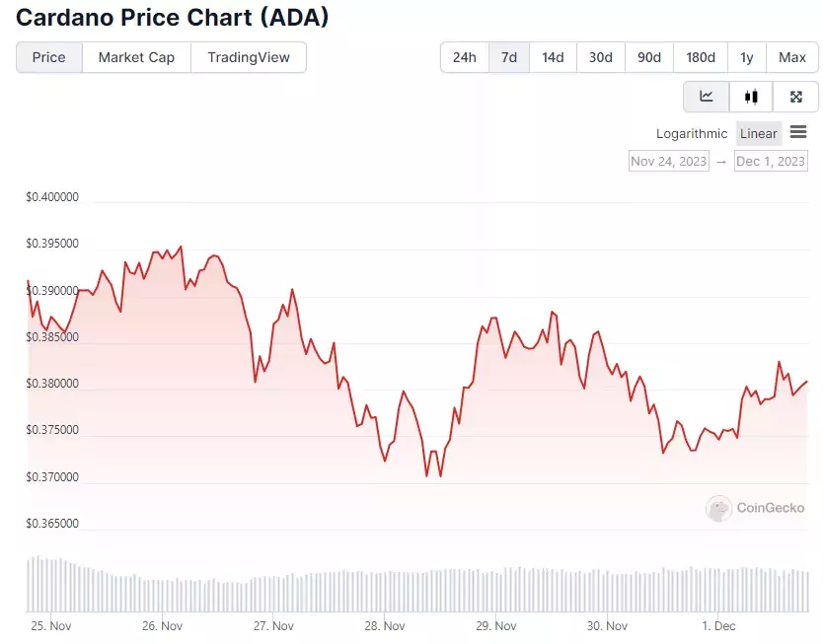This screenshot has width=823, height=644.
Task: View Max price history
Action: 792,57
